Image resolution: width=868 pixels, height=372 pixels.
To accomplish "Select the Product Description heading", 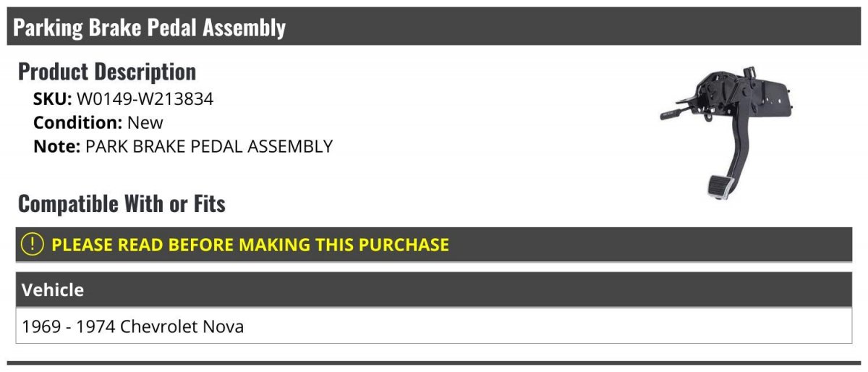I will coord(107,72).
